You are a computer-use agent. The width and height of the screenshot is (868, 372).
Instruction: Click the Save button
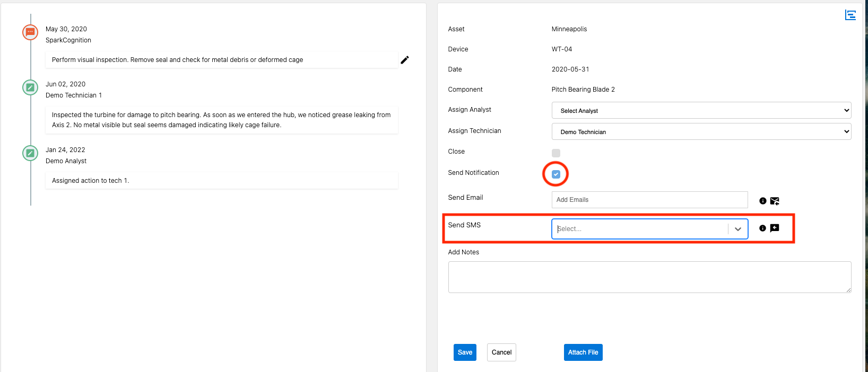[x=465, y=352]
